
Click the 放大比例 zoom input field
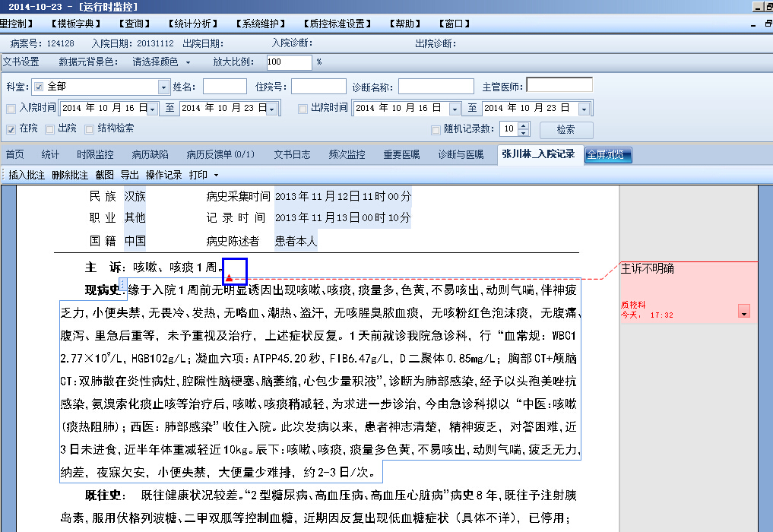(x=289, y=62)
